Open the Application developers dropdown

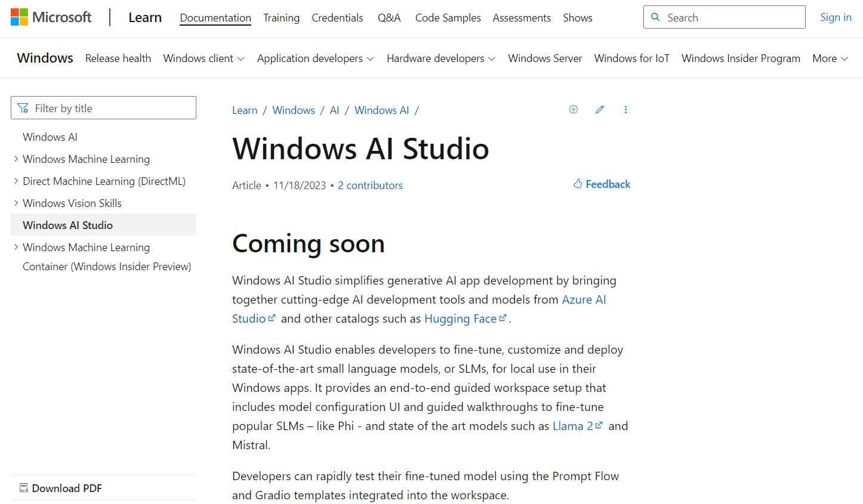coord(315,58)
